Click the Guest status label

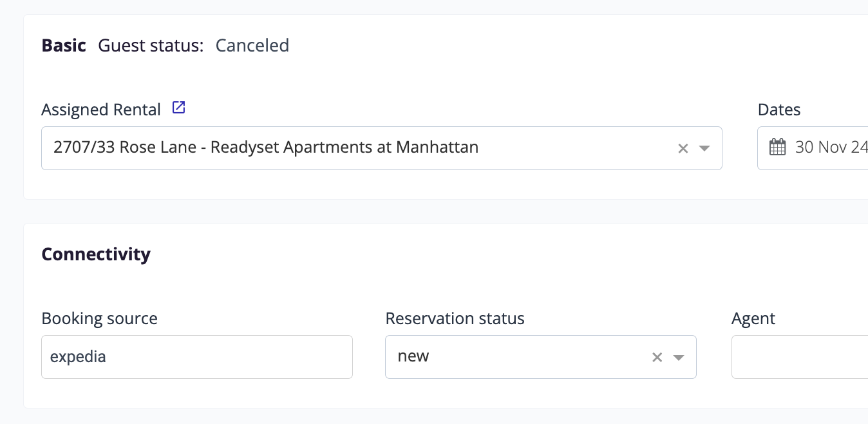coord(151,46)
